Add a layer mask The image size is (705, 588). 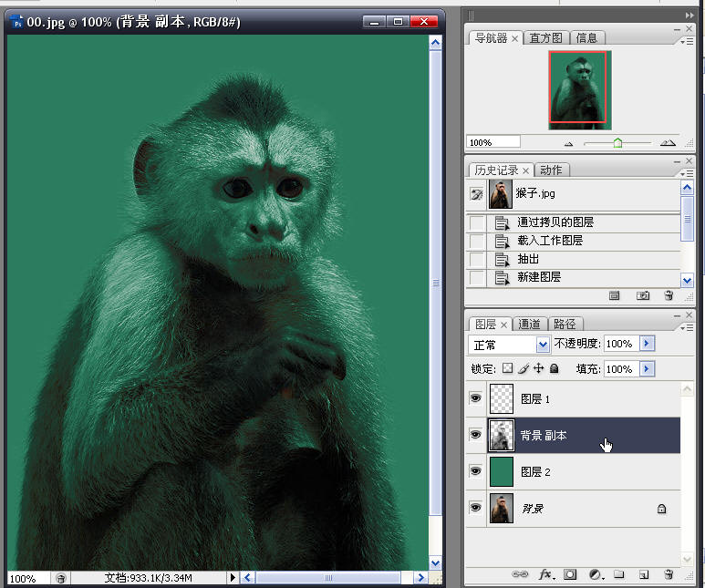(570, 574)
